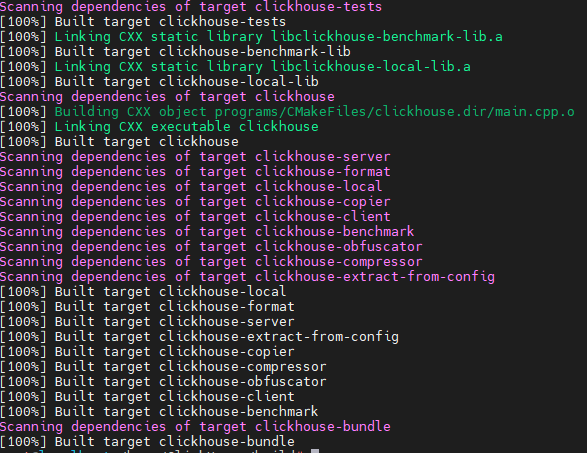Click the 'Linking CXX executable clickhouse' line
This screenshot has width=587, height=453.
[159, 127]
